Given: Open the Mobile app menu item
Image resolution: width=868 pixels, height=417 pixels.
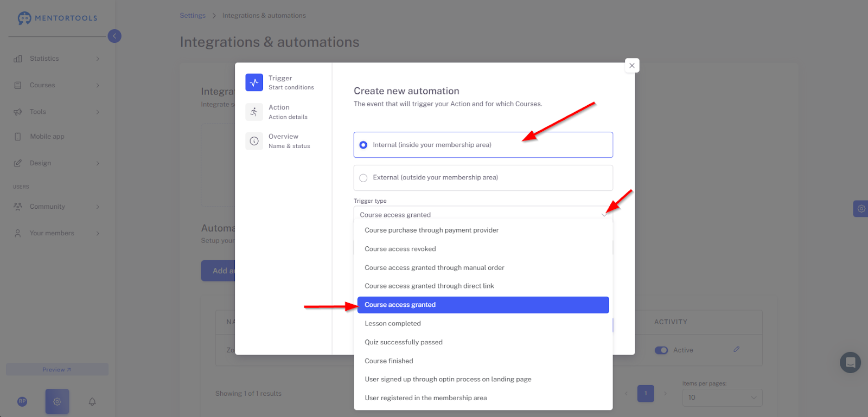Looking at the screenshot, I should tap(57, 137).
